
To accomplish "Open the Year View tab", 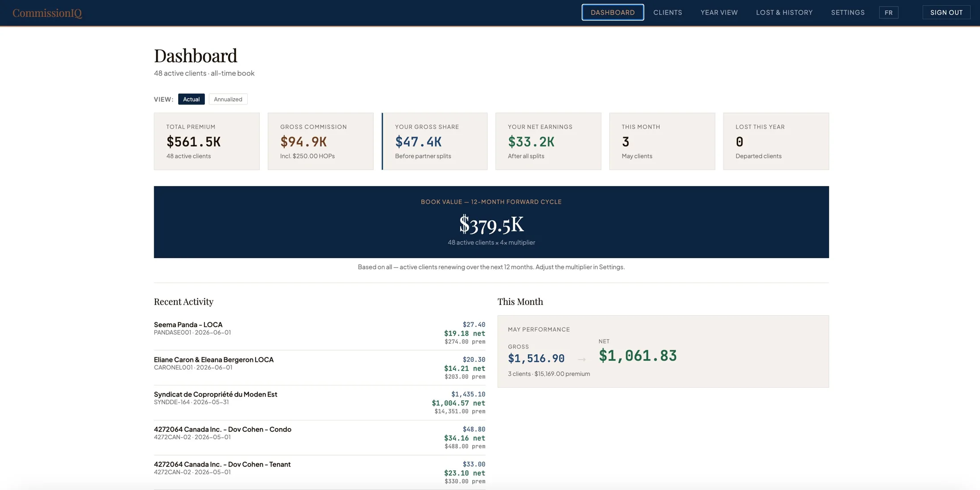I will tap(719, 12).
